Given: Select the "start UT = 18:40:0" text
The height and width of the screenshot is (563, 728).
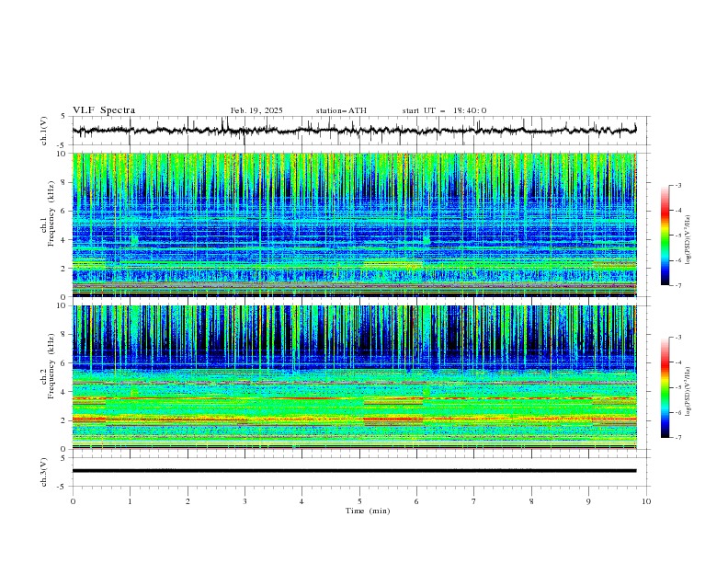Looking at the screenshot, I should [444, 110].
